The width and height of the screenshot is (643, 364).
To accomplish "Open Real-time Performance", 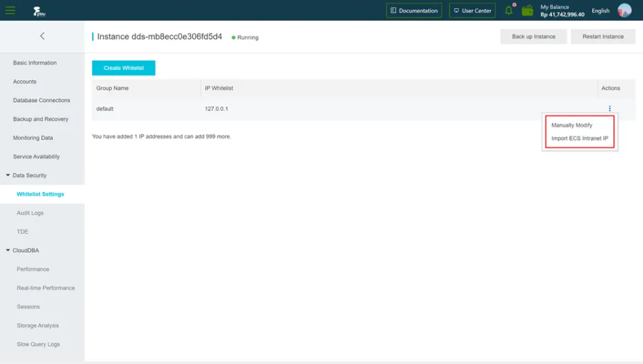I will click(x=45, y=288).
